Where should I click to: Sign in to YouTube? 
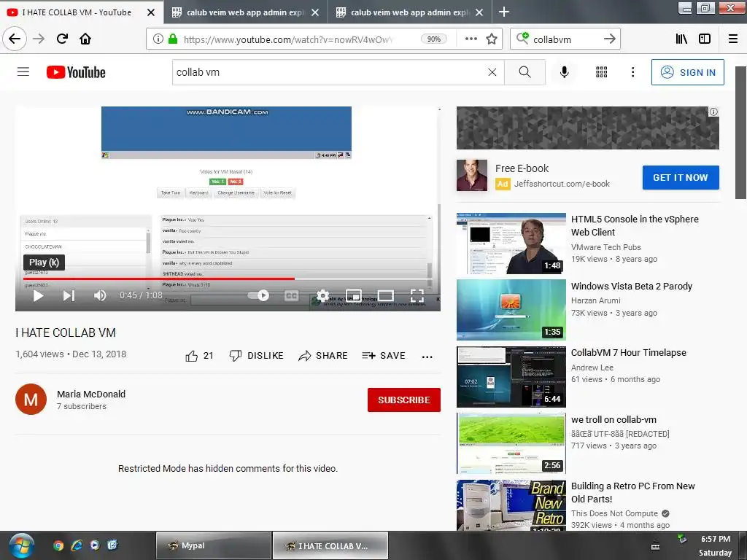[x=687, y=72]
